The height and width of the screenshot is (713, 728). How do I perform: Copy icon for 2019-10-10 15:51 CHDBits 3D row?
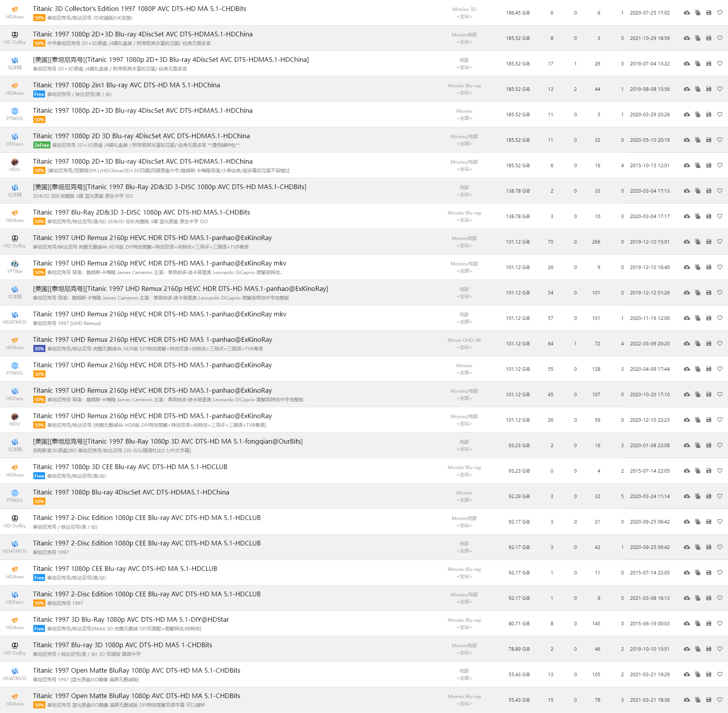point(698,649)
